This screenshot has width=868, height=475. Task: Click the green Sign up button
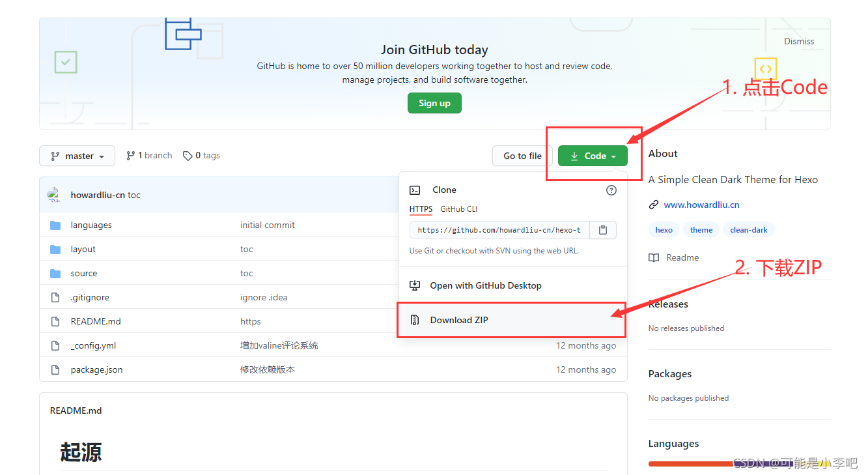[434, 103]
